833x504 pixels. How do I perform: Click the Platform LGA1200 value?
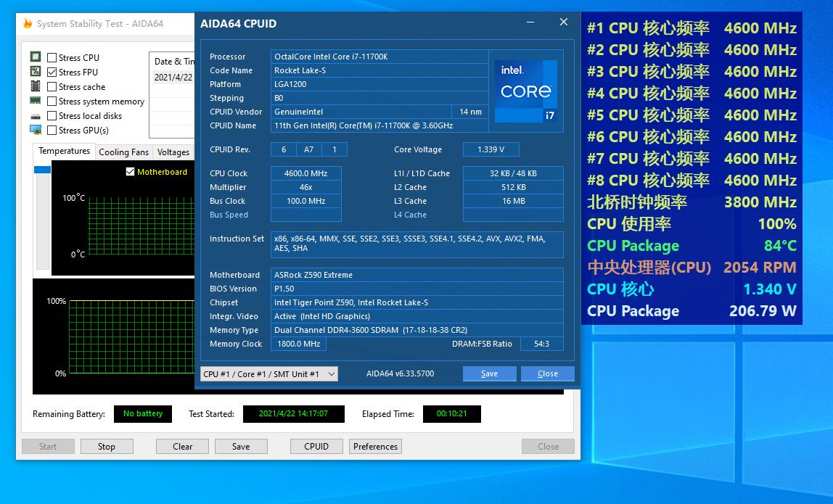(x=379, y=84)
